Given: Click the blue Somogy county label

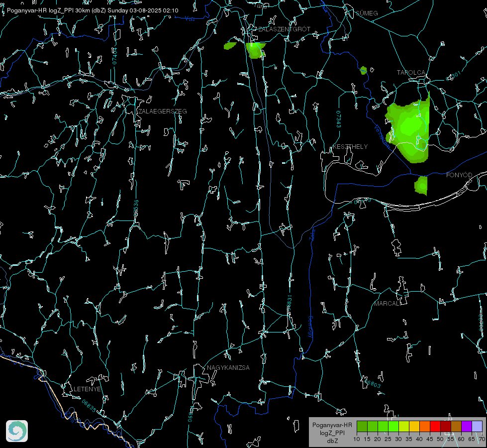Looking at the screenshot, I should pos(310,327).
